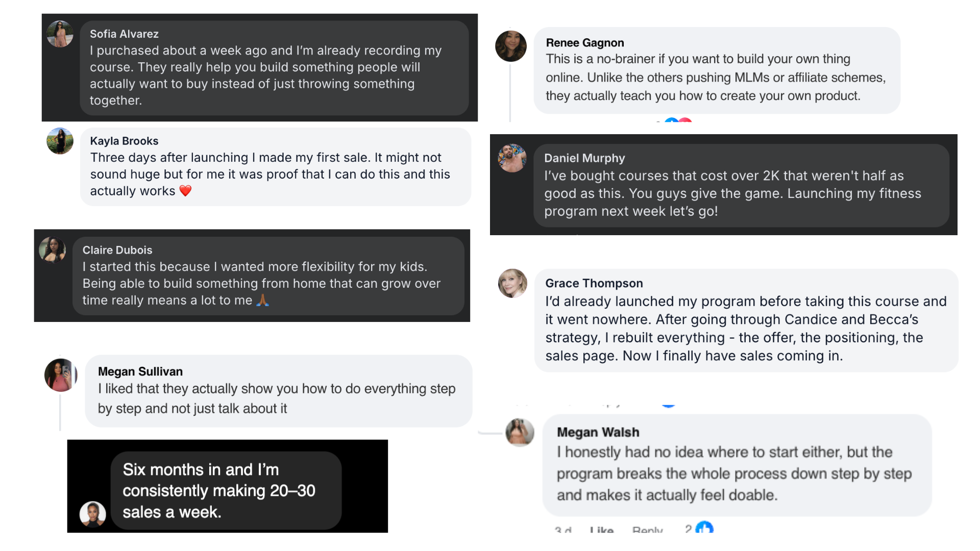Click Sofia Alvarez's profile picture
This screenshot has width=980, height=551.
click(60, 34)
